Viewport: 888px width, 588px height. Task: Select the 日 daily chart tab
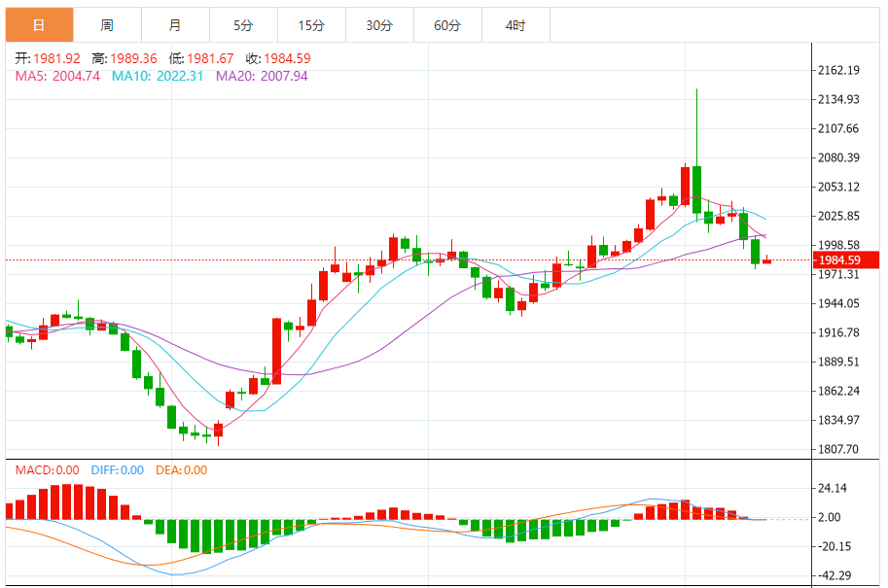(39, 25)
